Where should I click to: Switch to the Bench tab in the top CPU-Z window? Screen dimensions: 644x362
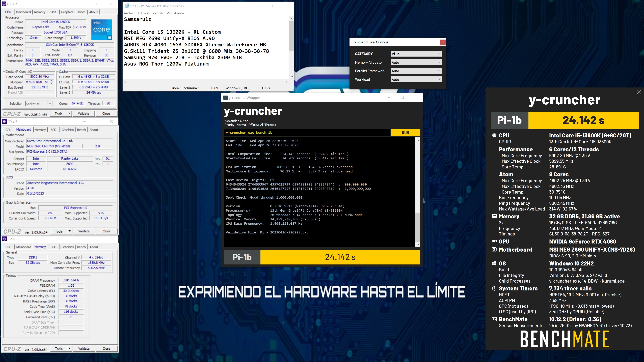pyautogui.click(x=81, y=12)
